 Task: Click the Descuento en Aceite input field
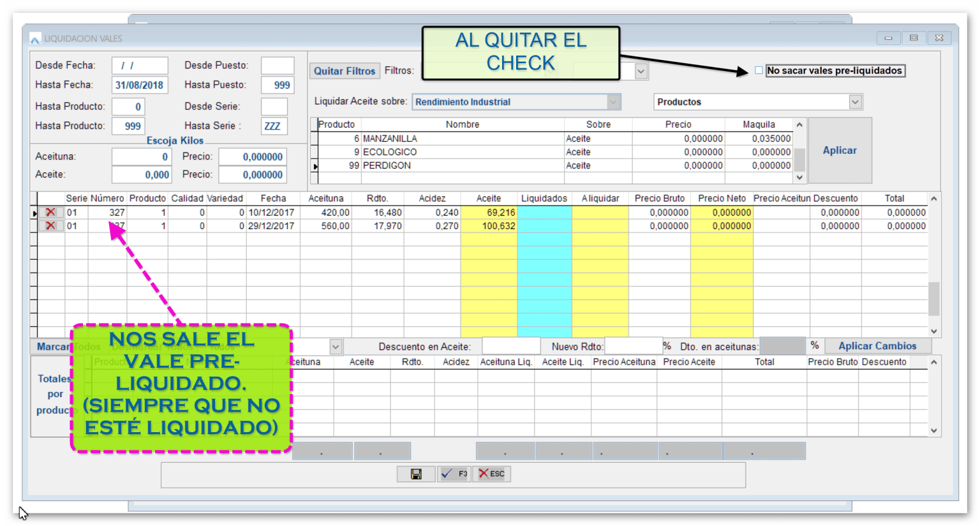tap(510, 346)
